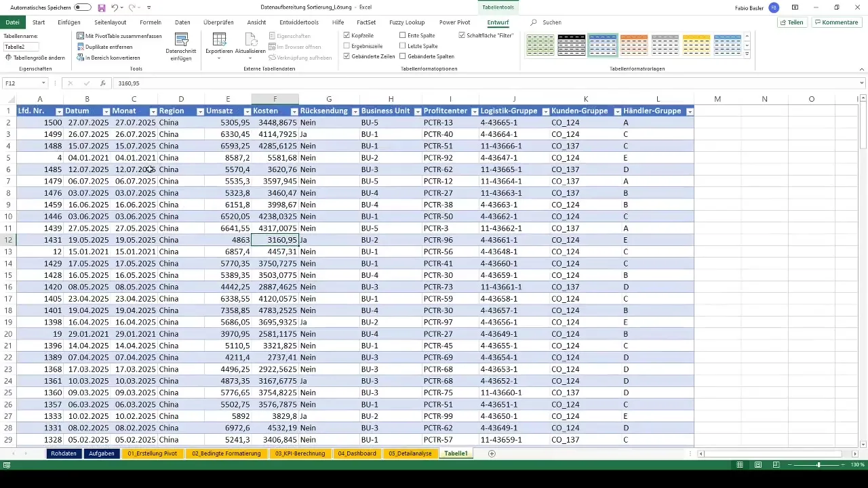This screenshot has height=488, width=868.
Task: Click the Tabellenname input field
Action: tap(21, 47)
